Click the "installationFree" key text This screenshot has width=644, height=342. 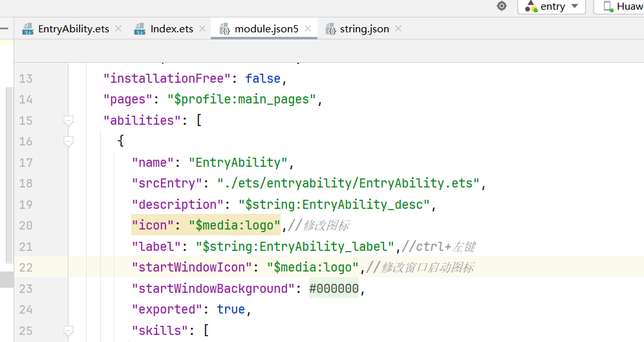[167, 78]
